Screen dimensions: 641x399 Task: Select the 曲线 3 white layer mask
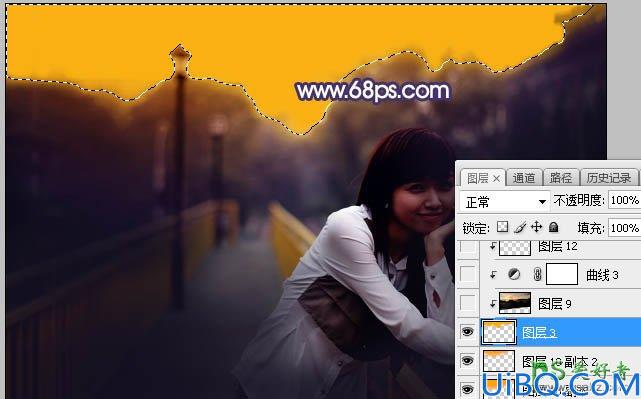(562, 274)
